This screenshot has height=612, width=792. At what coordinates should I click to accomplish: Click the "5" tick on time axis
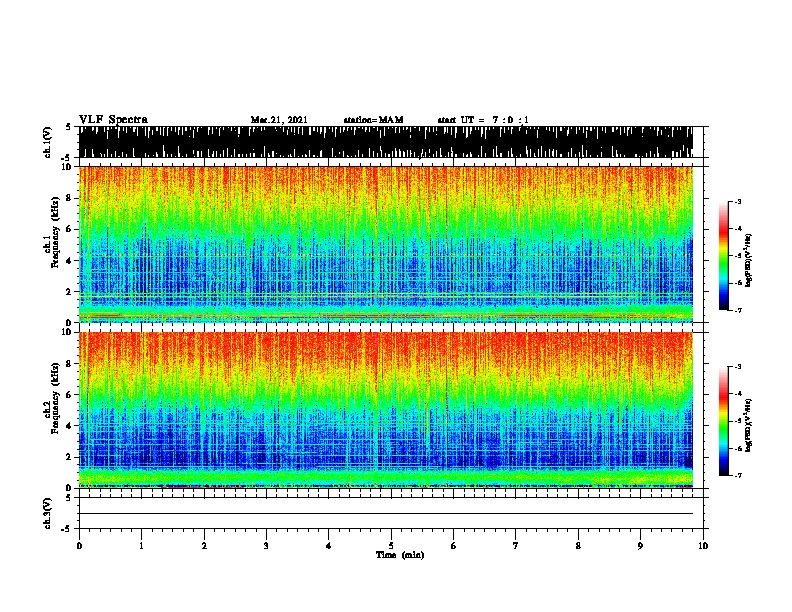391,546
